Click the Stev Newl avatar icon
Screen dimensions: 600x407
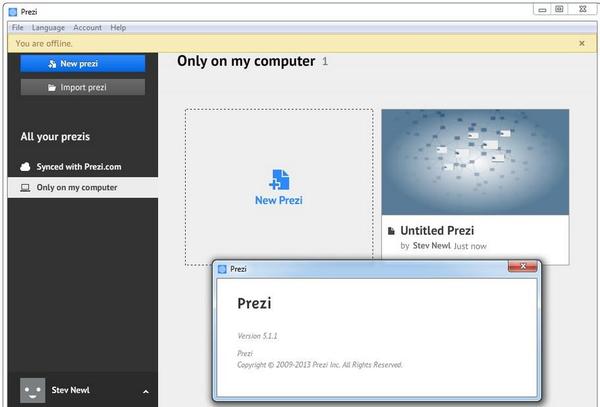pyautogui.click(x=33, y=390)
